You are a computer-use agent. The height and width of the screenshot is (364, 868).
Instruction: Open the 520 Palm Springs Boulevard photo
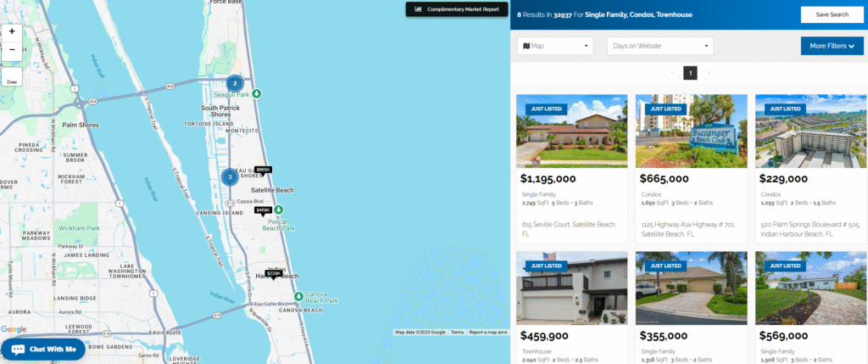(811, 131)
